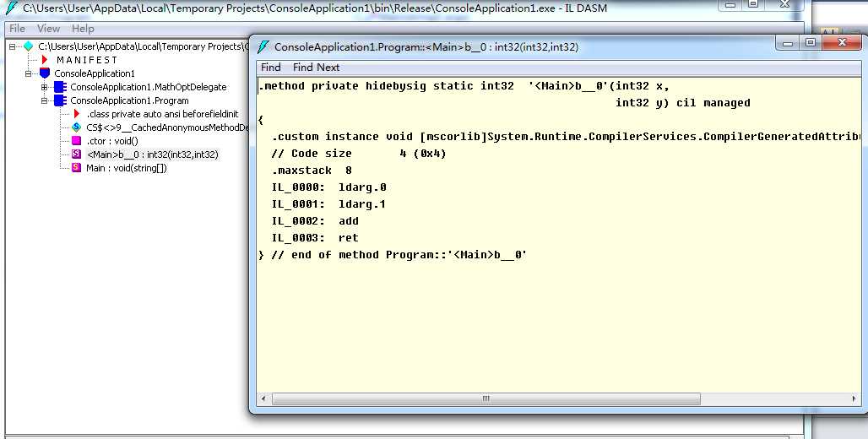Click the // Code size 4 (0x4) comment

click(359, 154)
